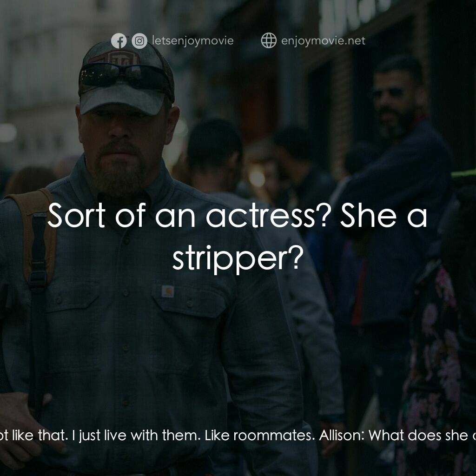Open the Facebook icon
Viewport: 476px width, 476px height.
[x=119, y=41]
